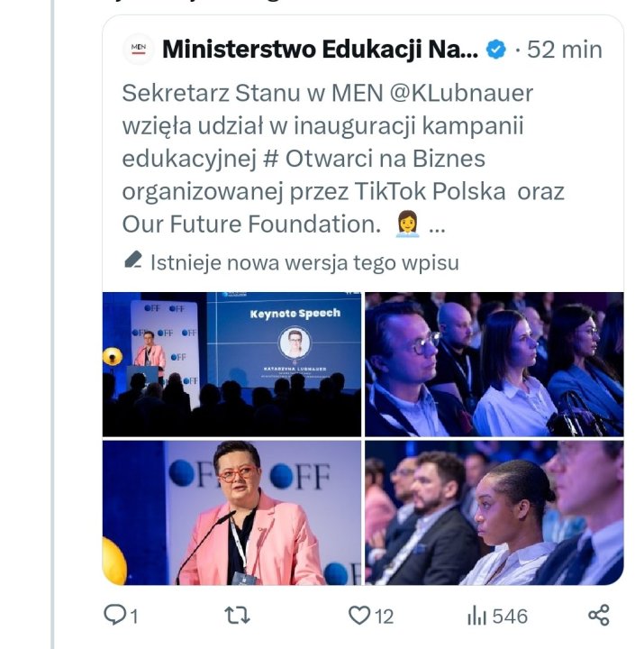Click the 'Otwarci na Biznes' campaign text
Screen dimensions: 644x649
click(386, 159)
